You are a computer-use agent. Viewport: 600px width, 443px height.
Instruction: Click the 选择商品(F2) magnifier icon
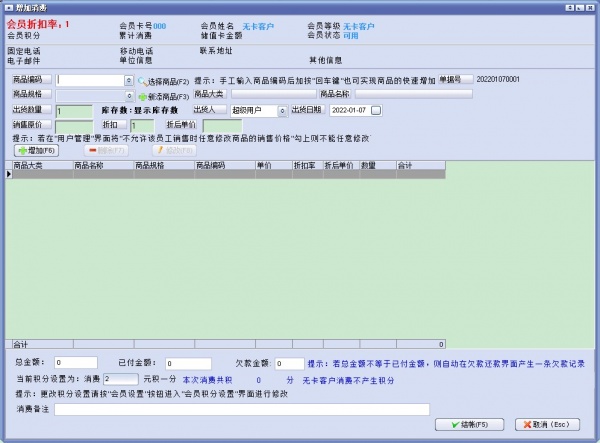142,81
